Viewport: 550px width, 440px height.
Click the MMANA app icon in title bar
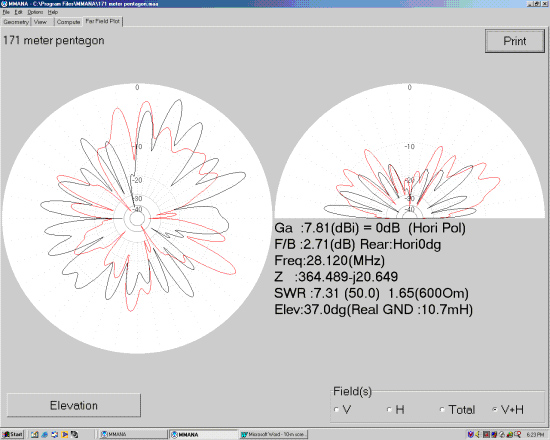click(x=4, y=4)
